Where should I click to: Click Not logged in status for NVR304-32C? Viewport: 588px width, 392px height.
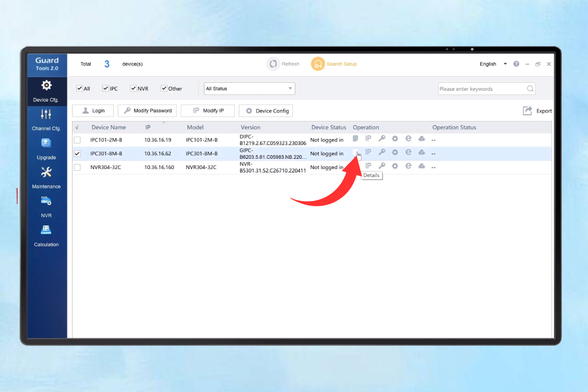(x=327, y=168)
